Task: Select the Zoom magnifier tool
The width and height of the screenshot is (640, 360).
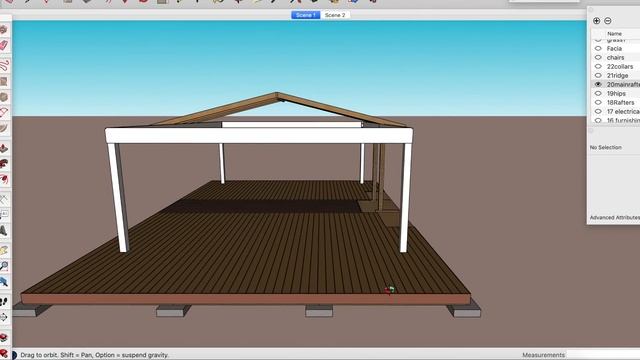Action: 4,267
